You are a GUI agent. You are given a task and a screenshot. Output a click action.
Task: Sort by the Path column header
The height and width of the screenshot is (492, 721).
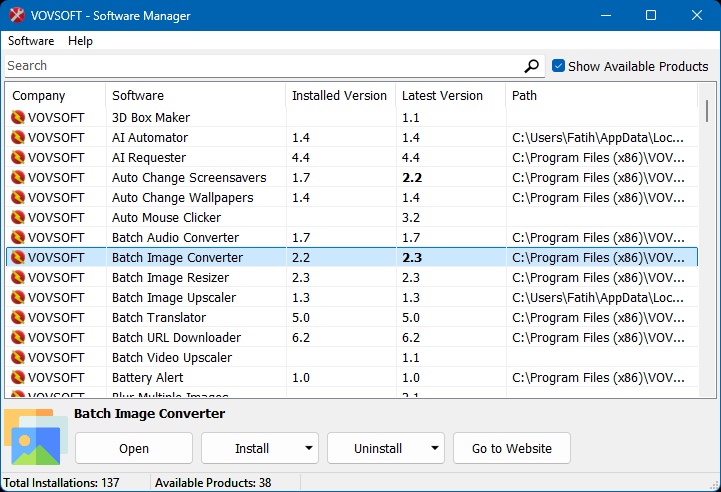click(601, 96)
